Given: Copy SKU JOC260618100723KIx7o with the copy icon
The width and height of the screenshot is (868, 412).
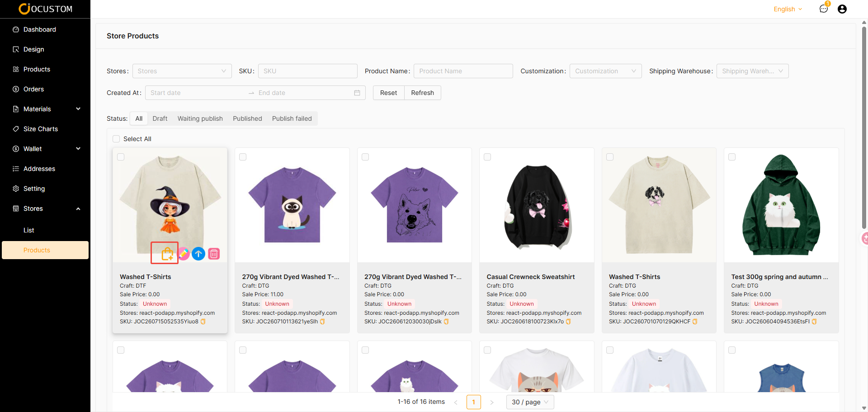Looking at the screenshot, I should point(568,322).
